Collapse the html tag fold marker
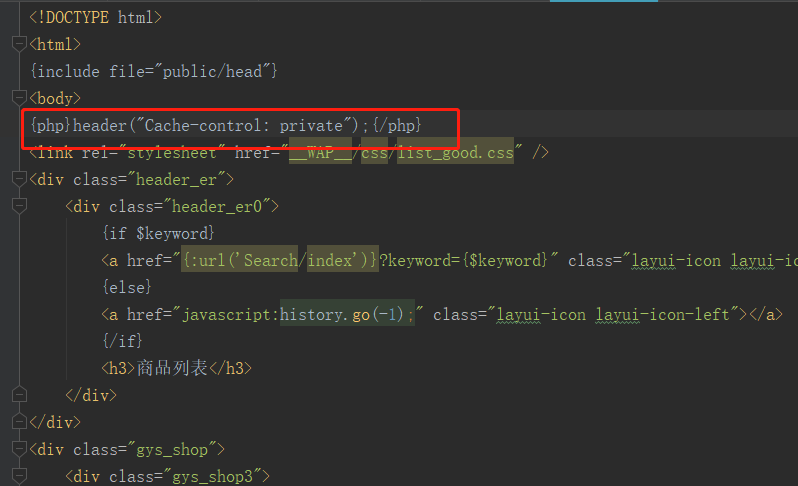The image size is (798, 486). pyautogui.click(x=17, y=44)
